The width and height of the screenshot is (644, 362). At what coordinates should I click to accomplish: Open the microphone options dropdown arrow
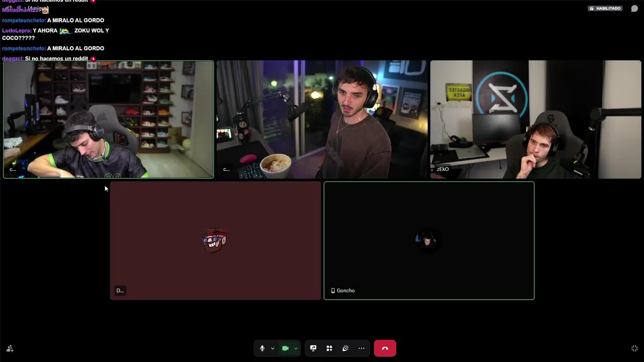click(273, 348)
